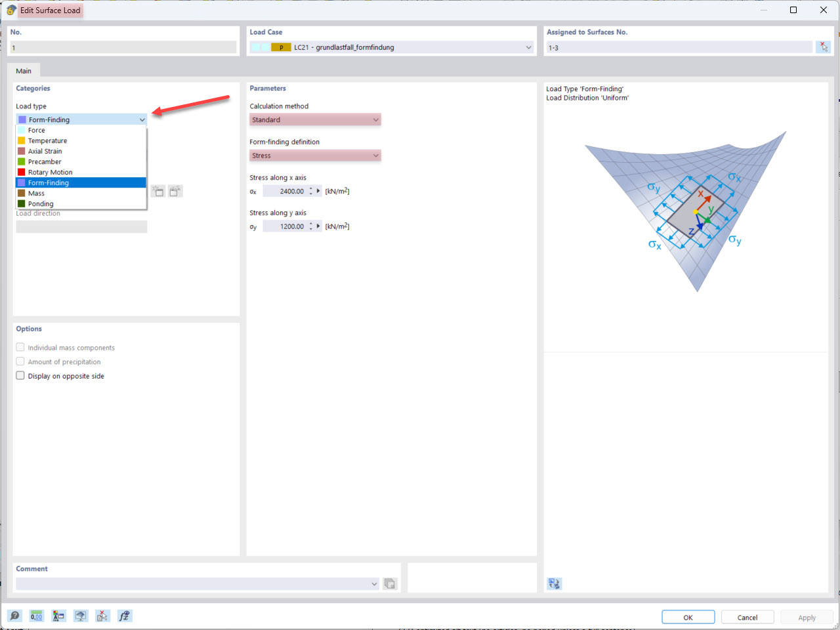This screenshot has height=630, width=840.
Task: Switch to the Main tab
Action: [24, 70]
